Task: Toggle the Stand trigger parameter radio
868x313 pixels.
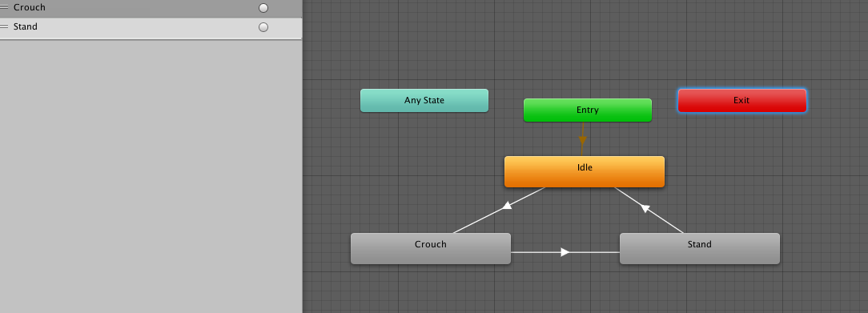Action: [x=263, y=27]
